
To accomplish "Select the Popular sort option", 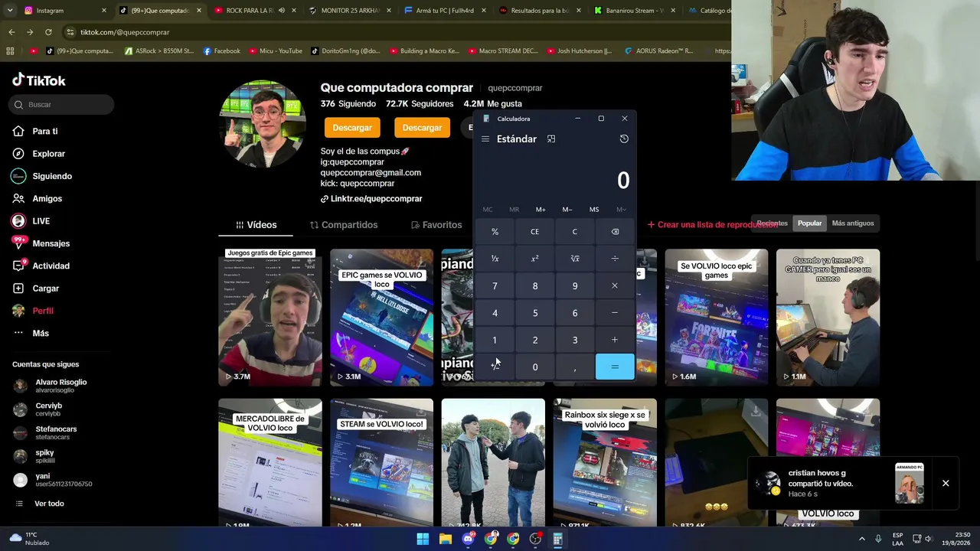I will [809, 223].
